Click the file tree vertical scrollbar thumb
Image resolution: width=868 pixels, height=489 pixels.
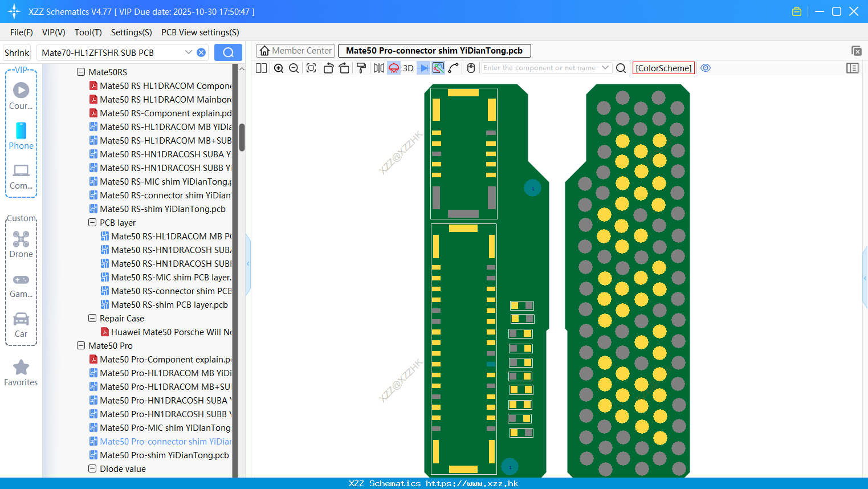pyautogui.click(x=242, y=137)
